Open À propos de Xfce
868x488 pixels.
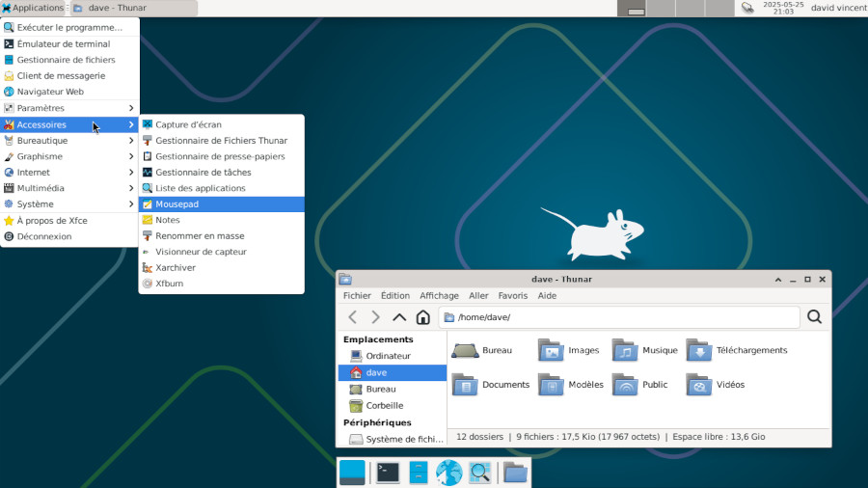click(x=69, y=220)
